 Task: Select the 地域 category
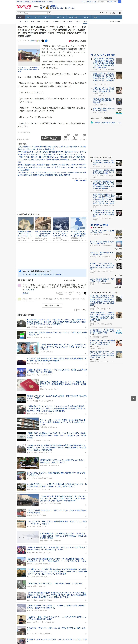(85, 21)
